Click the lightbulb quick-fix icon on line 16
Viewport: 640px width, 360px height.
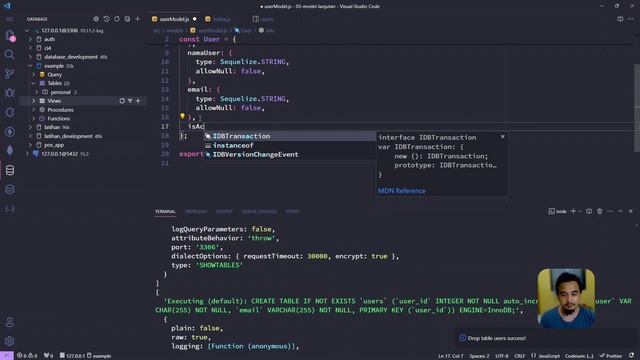click(x=182, y=117)
